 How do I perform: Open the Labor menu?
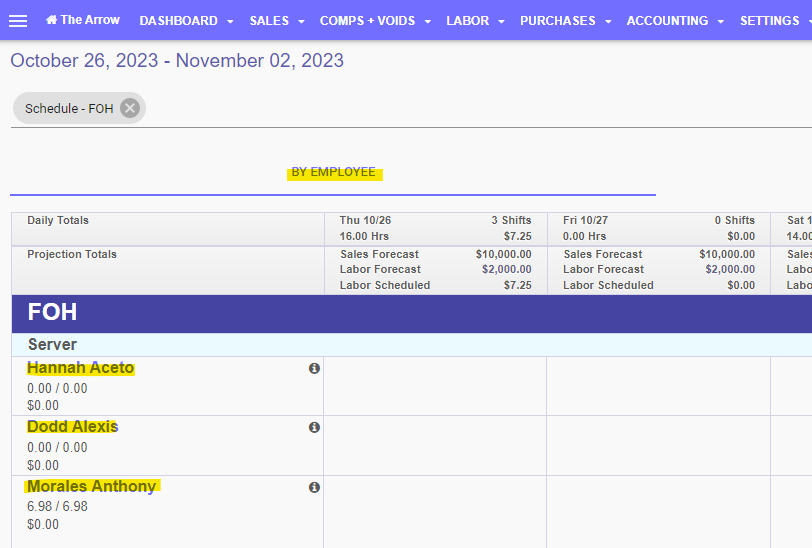pyautogui.click(x=475, y=21)
